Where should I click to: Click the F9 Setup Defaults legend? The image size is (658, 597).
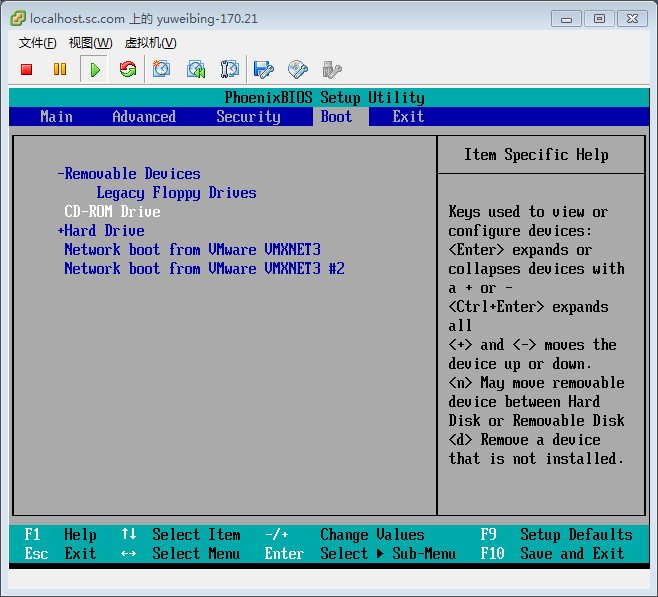point(556,535)
